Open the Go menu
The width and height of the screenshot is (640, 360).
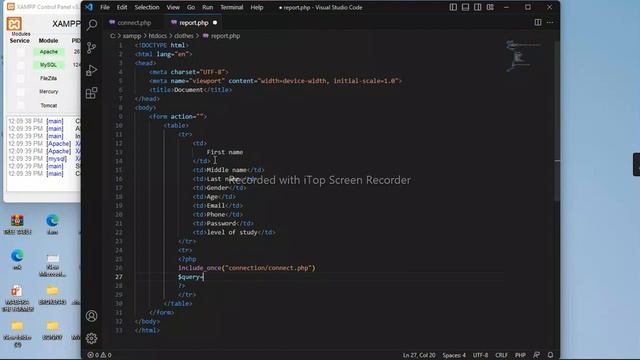tap(191, 7)
